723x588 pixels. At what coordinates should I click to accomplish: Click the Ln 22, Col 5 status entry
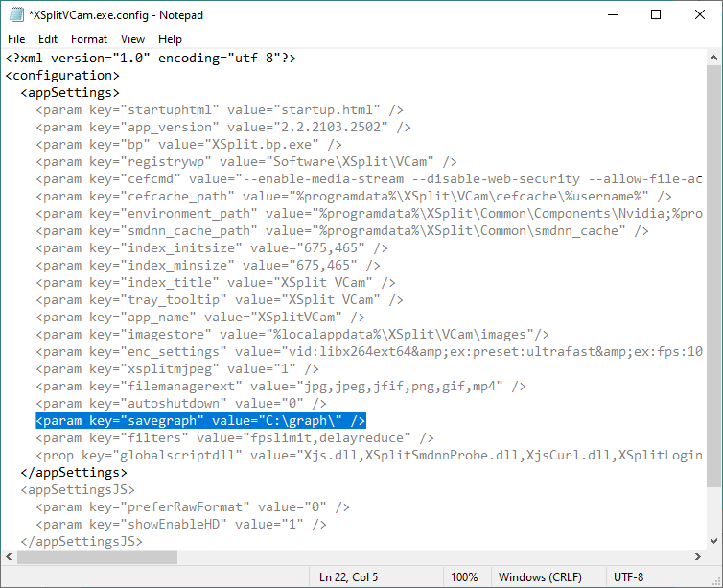348,577
